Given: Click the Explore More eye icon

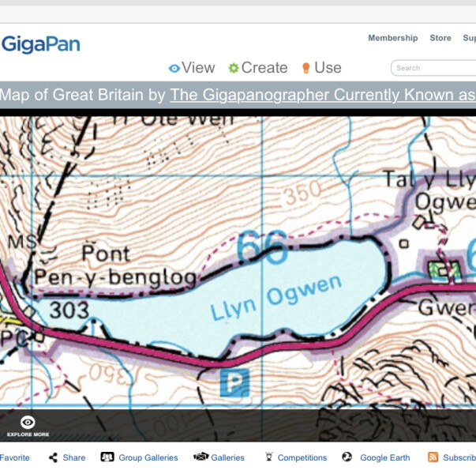Looking at the screenshot, I should pyautogui.click(x=28, y=422).
